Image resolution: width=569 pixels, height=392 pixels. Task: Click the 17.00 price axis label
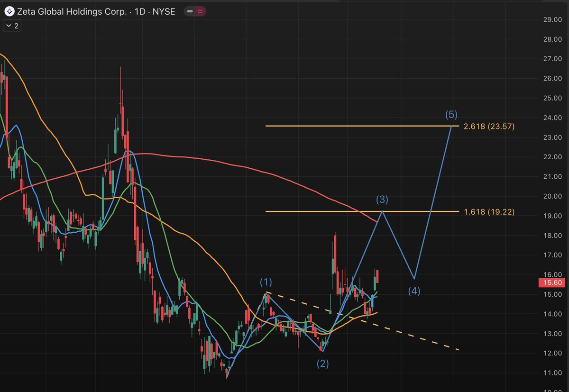pos(551,255)
